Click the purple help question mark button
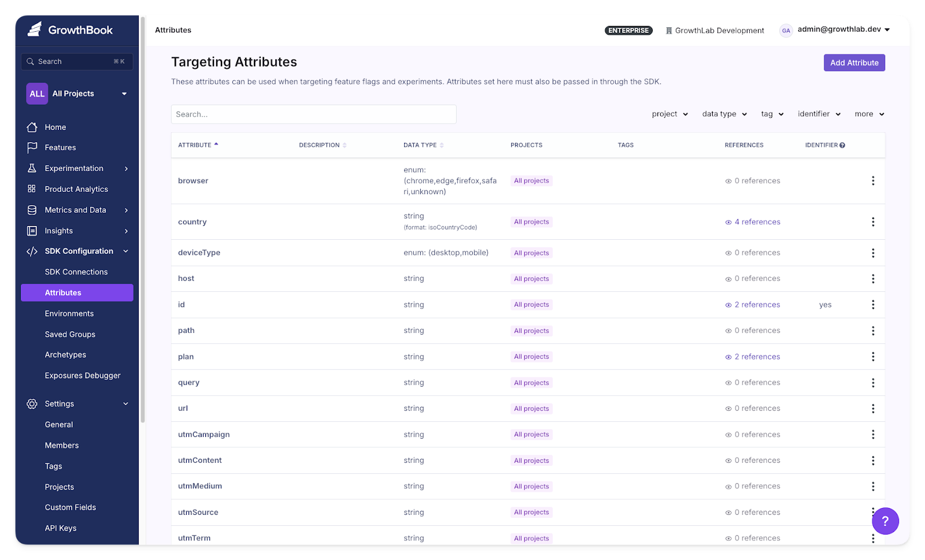The height and width of the screenshot is (560, 925). point(885,521)
